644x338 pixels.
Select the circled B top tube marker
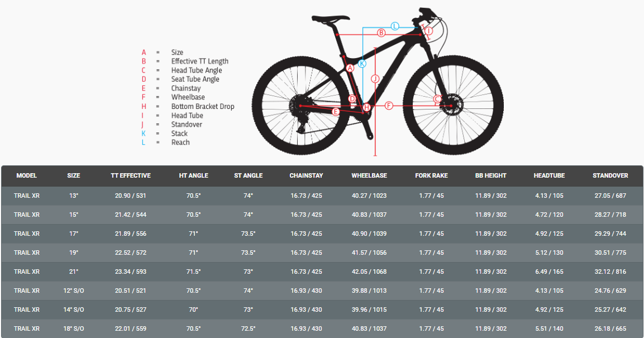coord(381,33)
